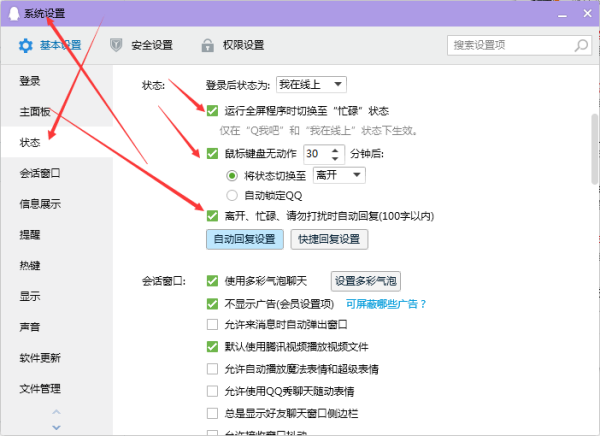Select 提醒 in the sidebar
Viewport: 600px width, 436px height.
click(57, 235)
